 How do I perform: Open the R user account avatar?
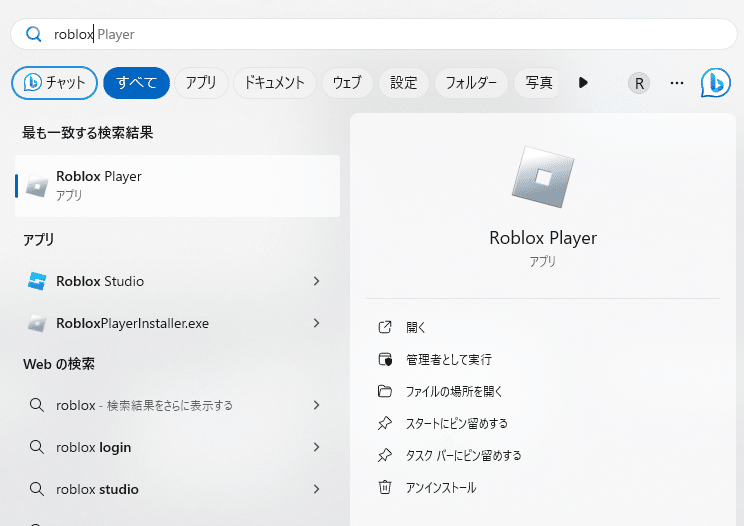639,83
